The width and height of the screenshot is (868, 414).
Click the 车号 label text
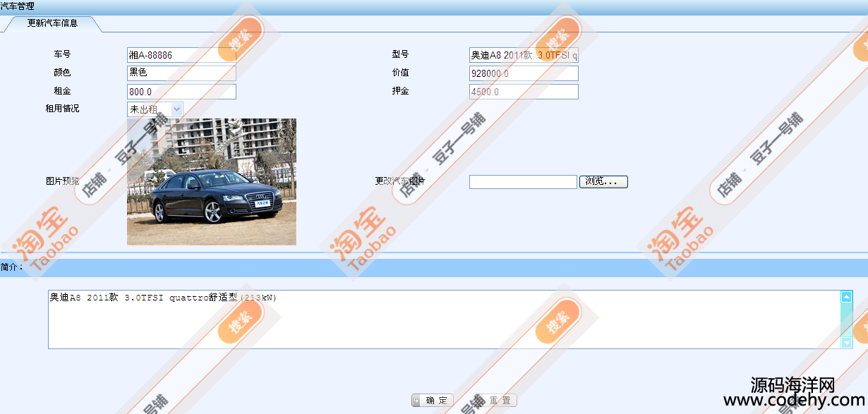(x=62, y=54)
